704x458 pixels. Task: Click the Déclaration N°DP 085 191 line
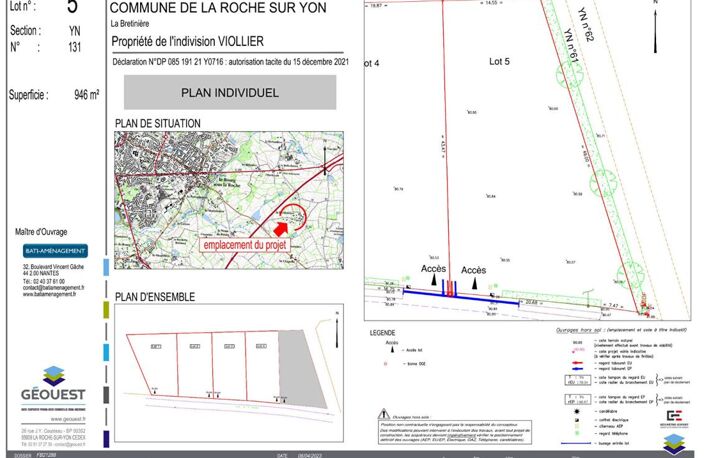tap(230, 62)
